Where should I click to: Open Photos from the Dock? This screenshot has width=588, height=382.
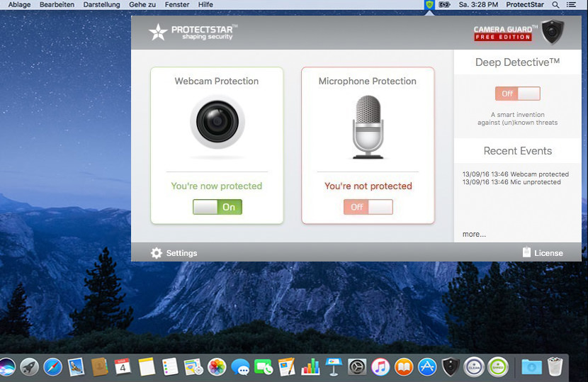(x=217, y=367)
